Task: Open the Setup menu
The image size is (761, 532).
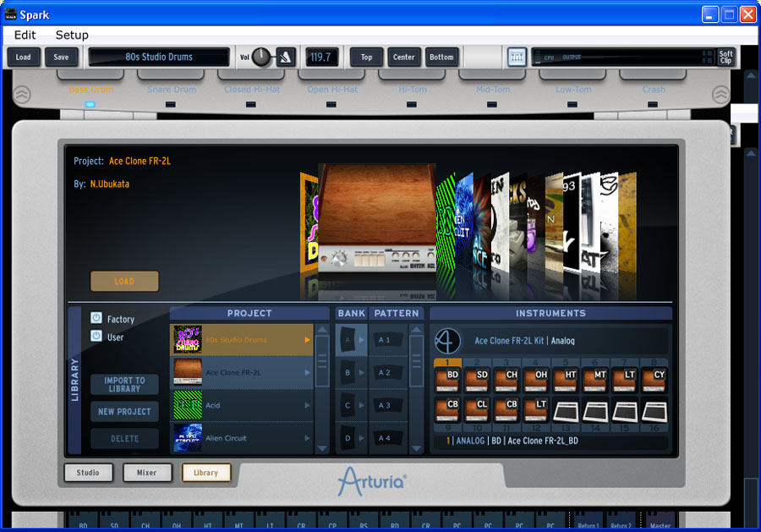Action: click(x=72, y=35)
